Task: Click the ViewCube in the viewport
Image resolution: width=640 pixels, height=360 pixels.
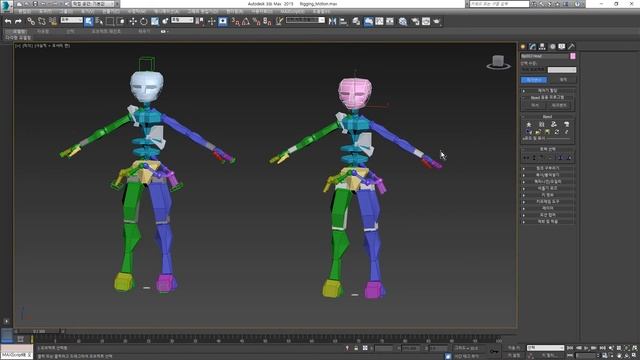Action: pos(498,62)
